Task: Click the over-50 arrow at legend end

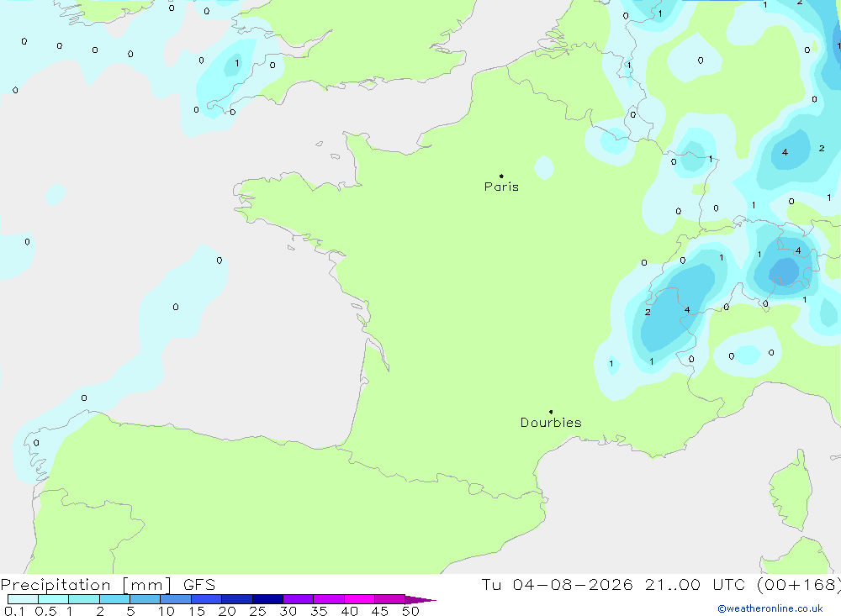Action: [x=420, y=599]
